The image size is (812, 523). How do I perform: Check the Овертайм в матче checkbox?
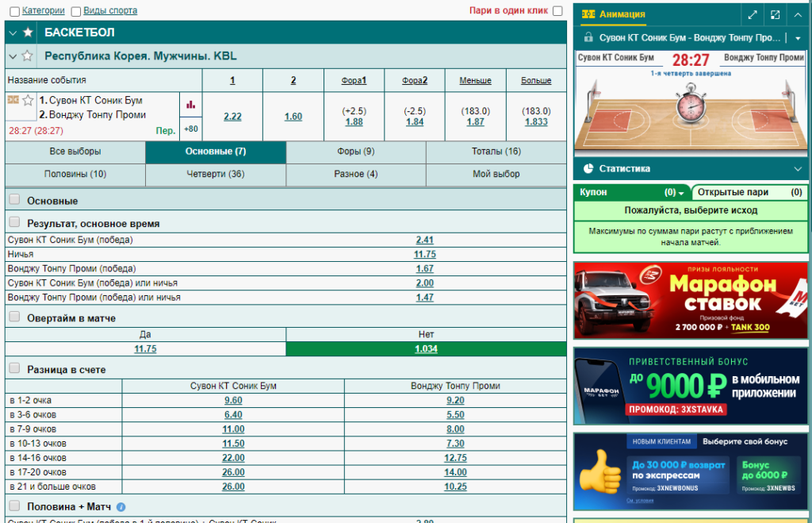tap(14, 317)
